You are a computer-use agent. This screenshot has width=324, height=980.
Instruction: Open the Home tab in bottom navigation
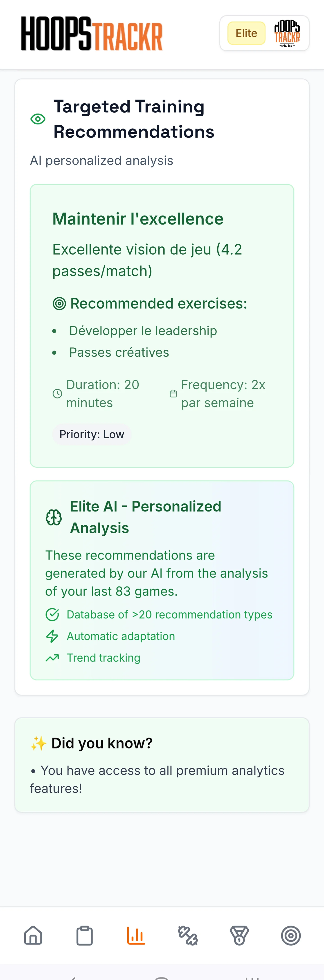tap(33, 935)
